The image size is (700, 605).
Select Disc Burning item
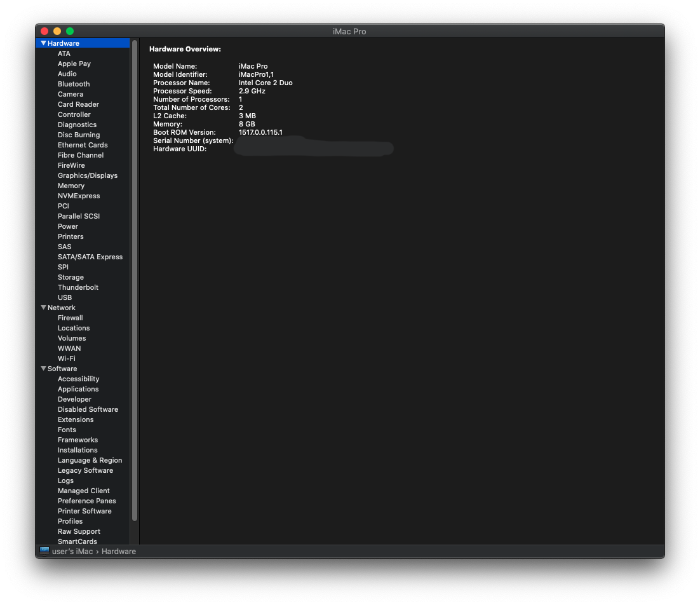[79, 135]
